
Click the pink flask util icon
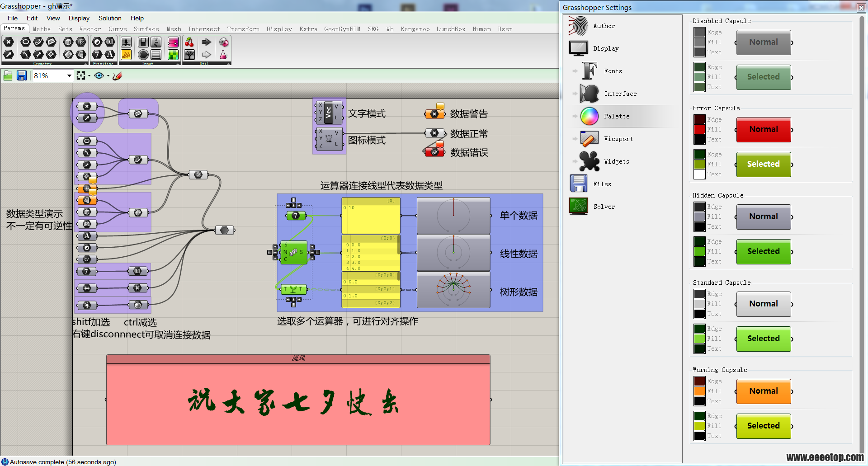click(223, 55)
